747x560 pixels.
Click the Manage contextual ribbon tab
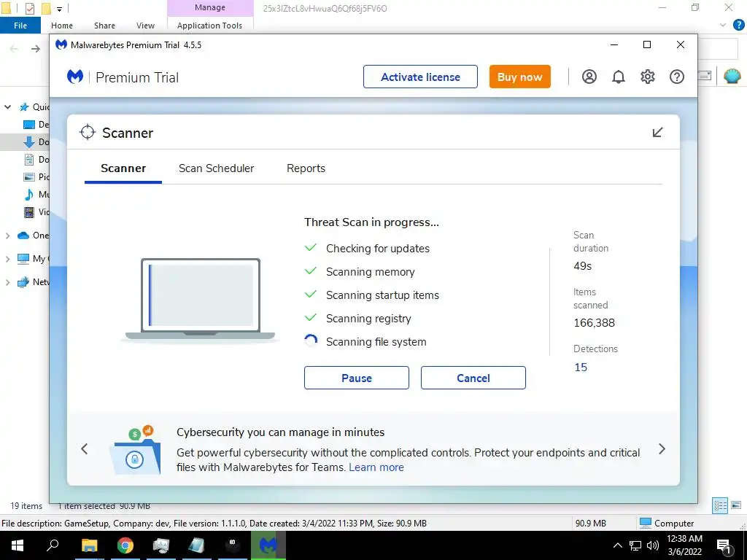coord(209,7)
